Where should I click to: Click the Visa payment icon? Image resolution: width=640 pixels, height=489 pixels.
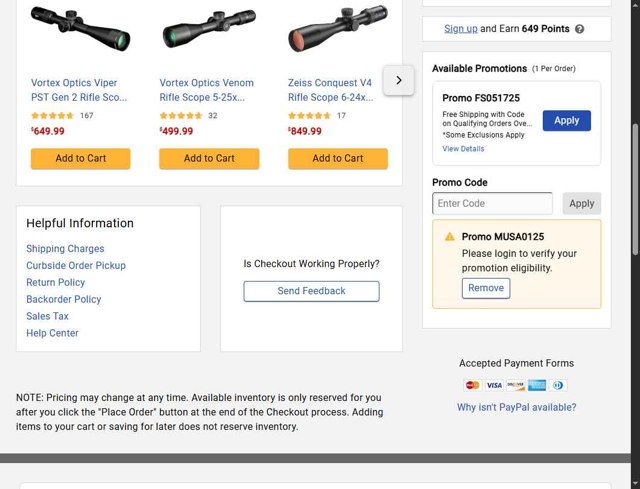[494, 385]
